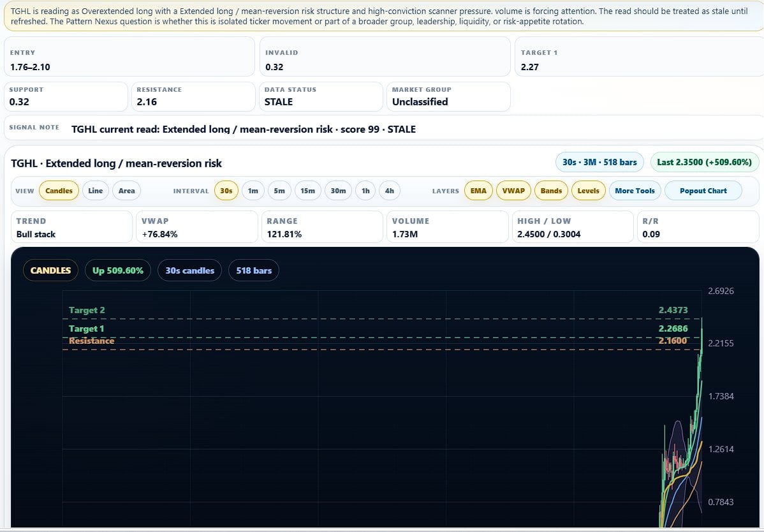This screenshot has width=764, height=532.
Task: Click the Volume 1.73M value
Action: [405, 234]
